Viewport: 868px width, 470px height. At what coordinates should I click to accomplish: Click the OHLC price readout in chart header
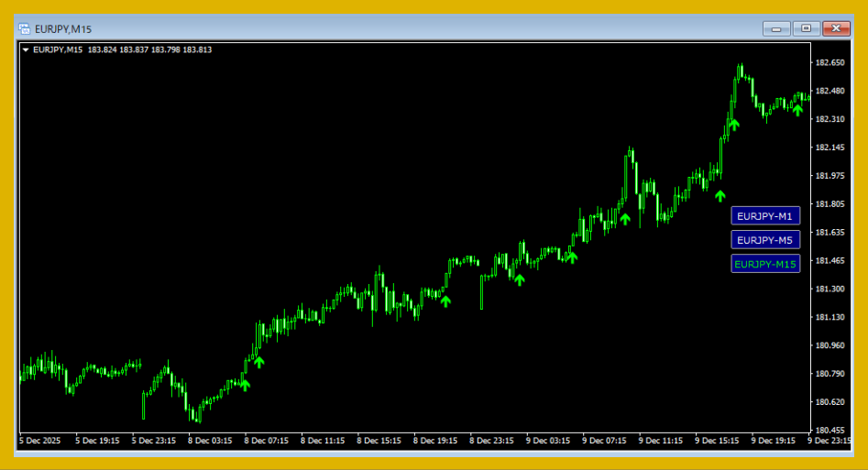coord(149,49)
